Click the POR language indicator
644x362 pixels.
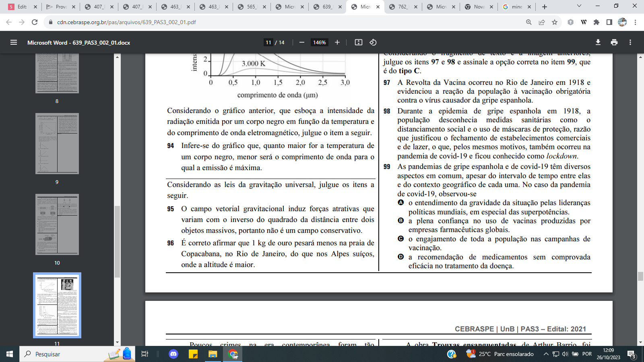[587, 354]
